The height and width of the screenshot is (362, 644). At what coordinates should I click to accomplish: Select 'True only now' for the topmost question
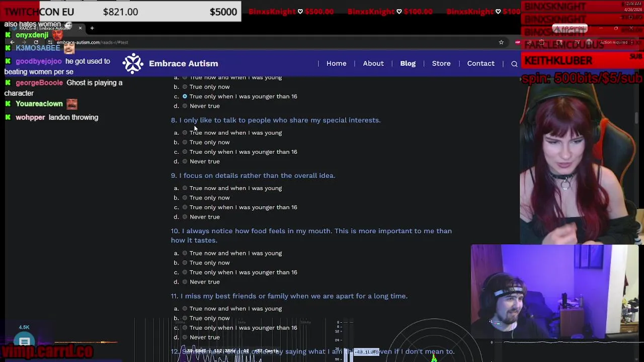(x=185, y=87)
